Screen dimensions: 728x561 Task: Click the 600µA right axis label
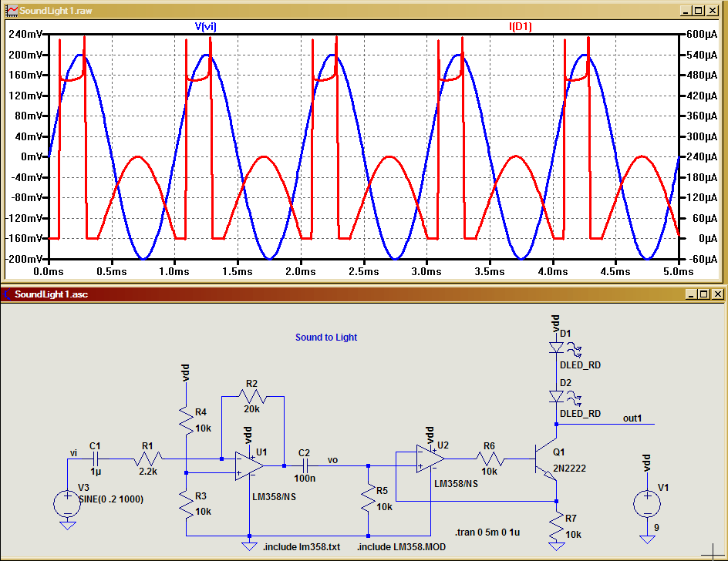click(702, 34)
